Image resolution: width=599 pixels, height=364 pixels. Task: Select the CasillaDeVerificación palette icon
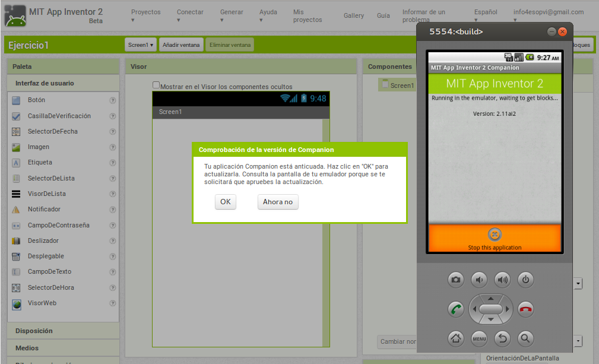tap(16, 116)
